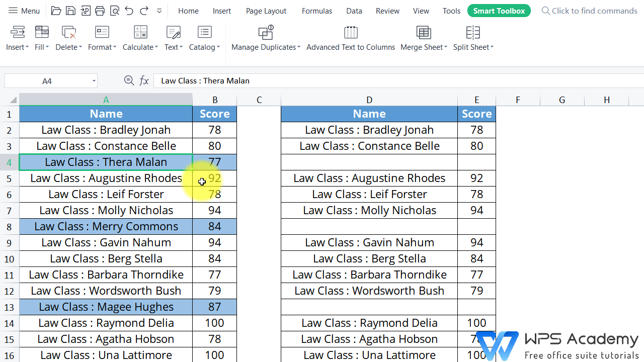644x362 pixels.
Task: Click score 92 in column E
Action: (x=476, y=178)
